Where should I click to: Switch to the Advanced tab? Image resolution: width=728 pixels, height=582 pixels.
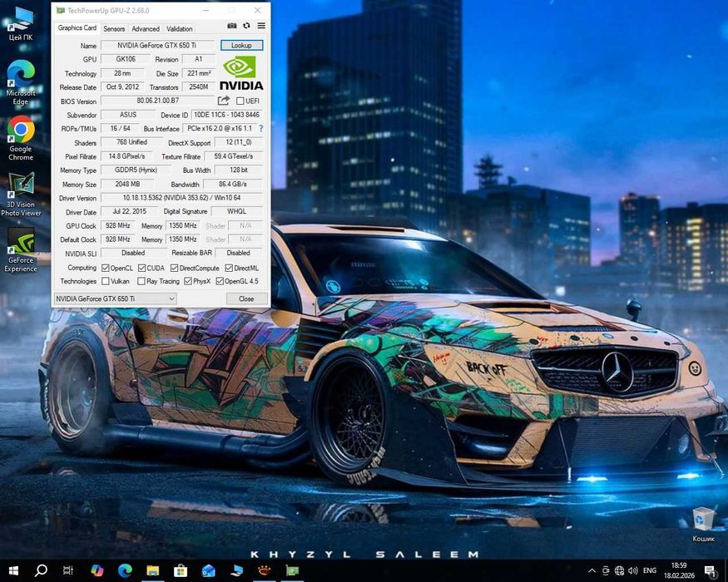(x=146, y=28)
